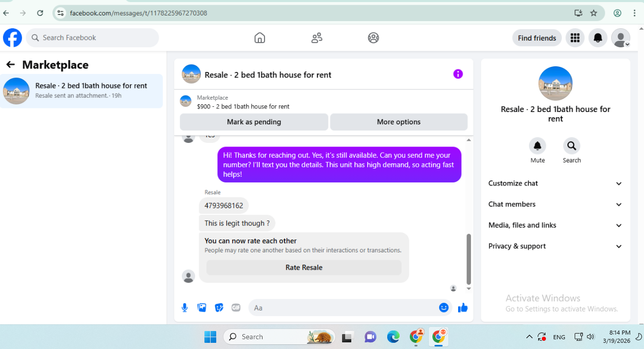Click the phone number message 4793968162
The width and height of the screenshot is (644, 349).
(224, 206)
